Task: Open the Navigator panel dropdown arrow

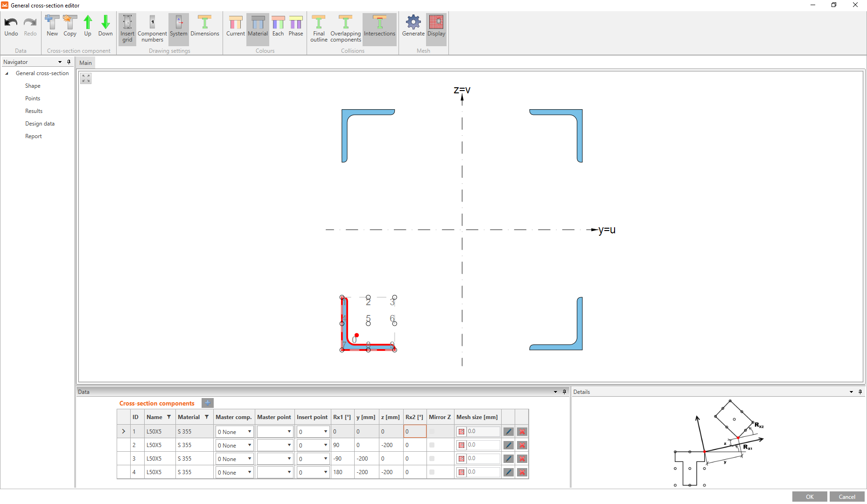Action: click(60, 62)
